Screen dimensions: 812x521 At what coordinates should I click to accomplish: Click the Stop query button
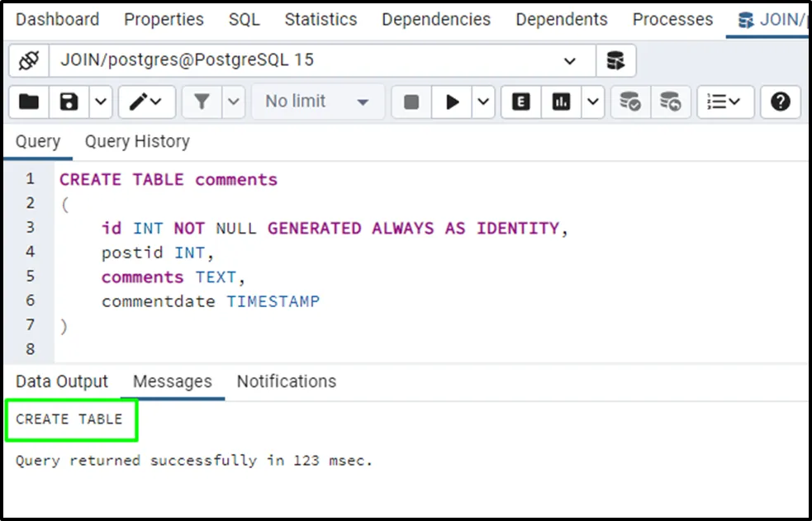coord(411,102)
